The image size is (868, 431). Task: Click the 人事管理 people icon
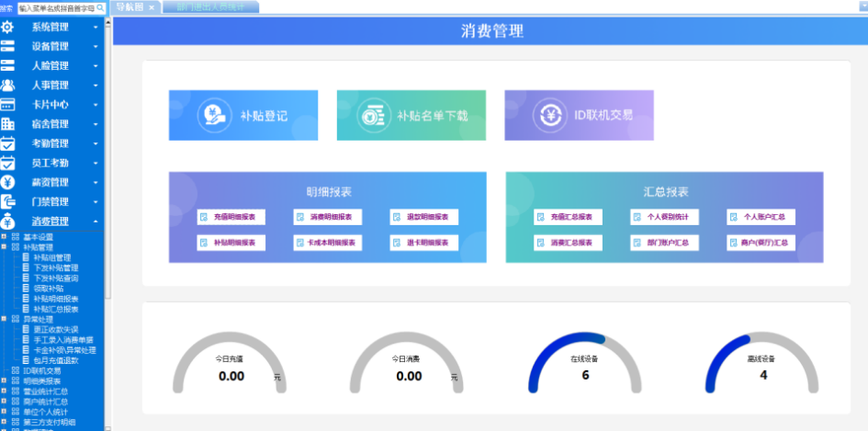(7, 85)
